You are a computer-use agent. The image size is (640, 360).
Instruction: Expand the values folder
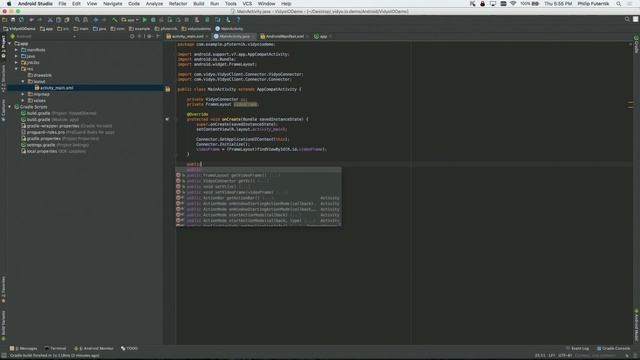tap(23, 100)
